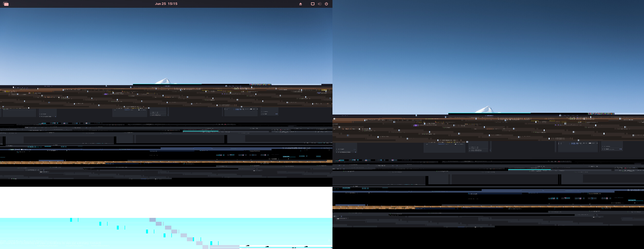Open the Jun 25 15:15 clock menu
Viewport: 644px width, 249px height.
coord(166,4)
